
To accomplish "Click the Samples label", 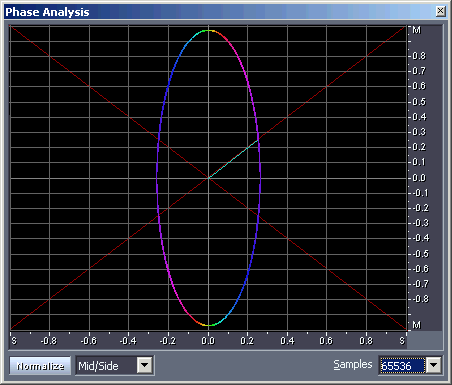I will click(353, 364).
